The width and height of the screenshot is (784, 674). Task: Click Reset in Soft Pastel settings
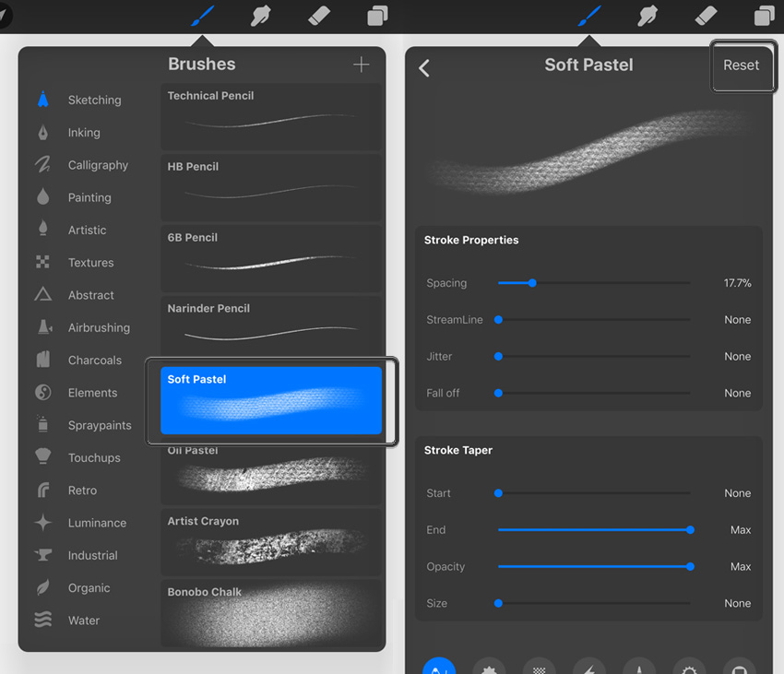[741, 65]
